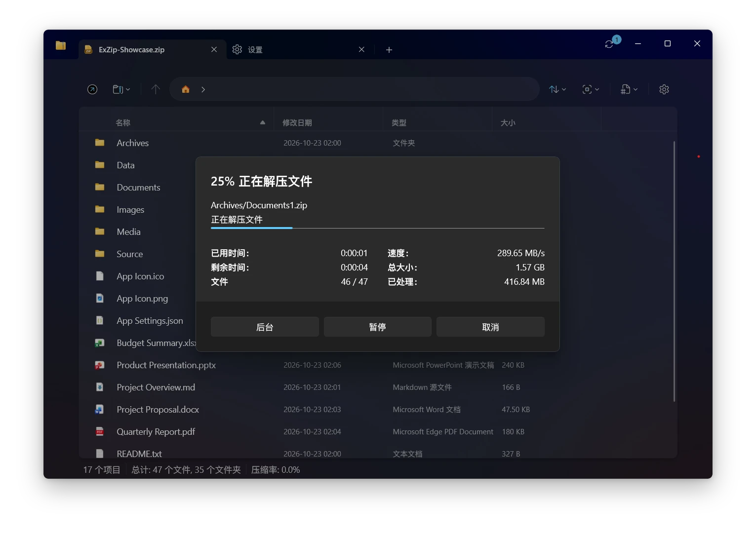This screenshot has height=536, width=756.
Task: Sort by 大小 column header
Action: click(x=547, y=122)
